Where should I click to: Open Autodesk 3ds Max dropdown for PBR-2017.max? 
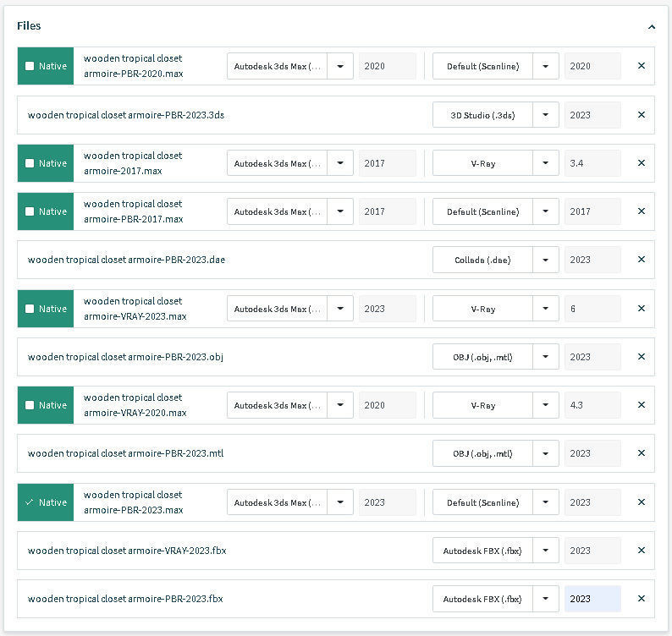click(340, 211)
